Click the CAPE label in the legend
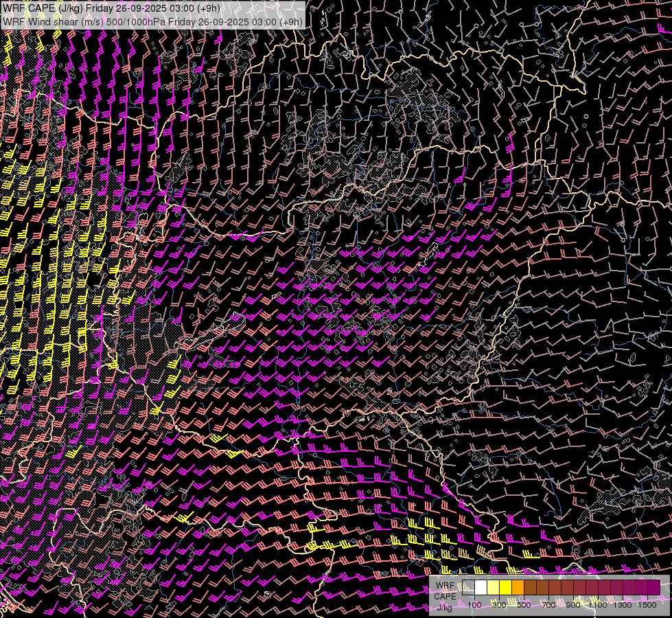This screenshot has height=618, width=672. 445,596
